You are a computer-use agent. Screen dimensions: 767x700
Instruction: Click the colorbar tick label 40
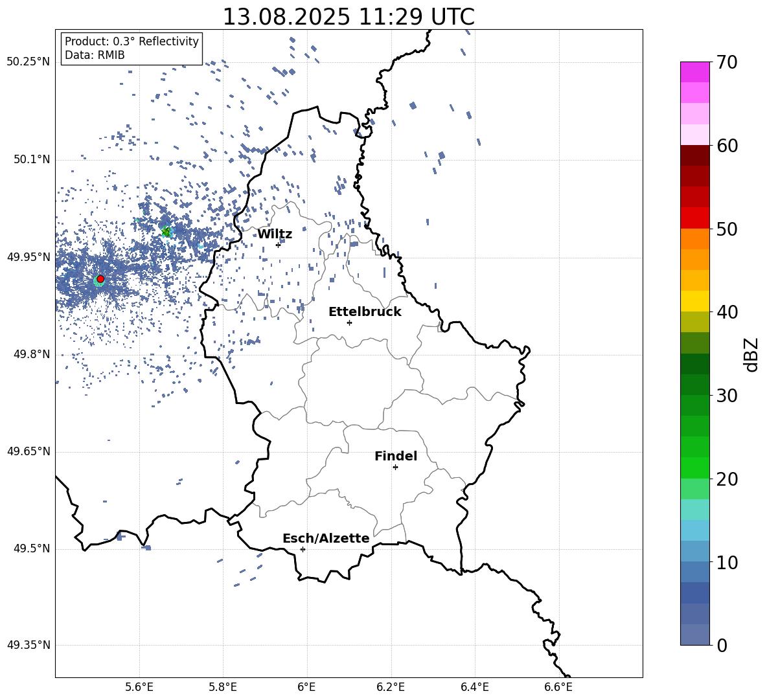[726, 312]
